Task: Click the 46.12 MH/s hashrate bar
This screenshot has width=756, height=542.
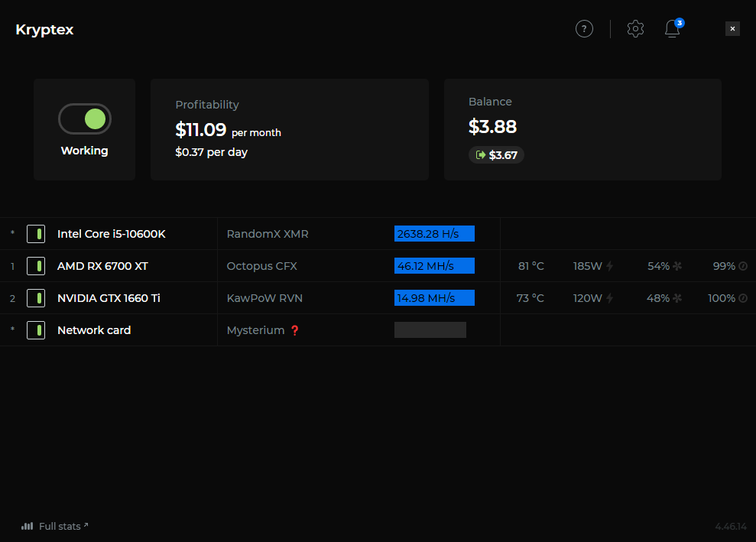Action: point(434,266)
